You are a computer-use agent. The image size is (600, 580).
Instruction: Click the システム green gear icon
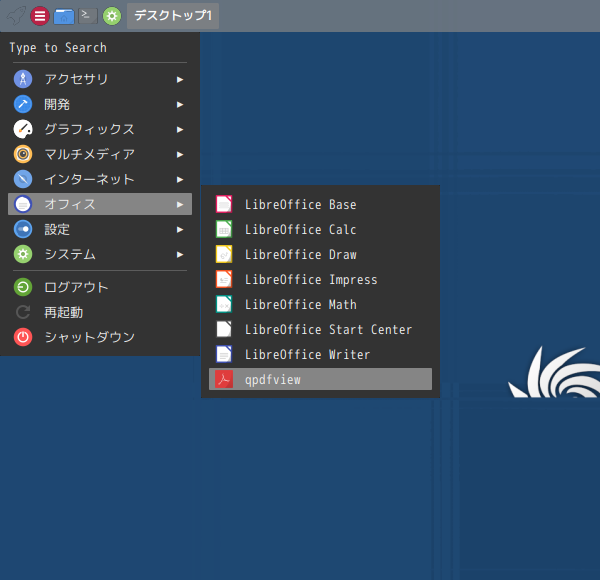pyautogui.click(x=23, y=254)
